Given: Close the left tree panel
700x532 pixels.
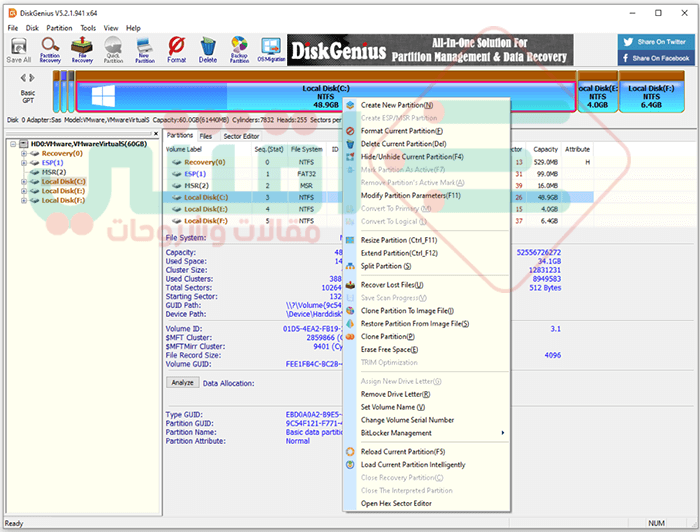Looking at the screenshot, I should coord(156,133).
